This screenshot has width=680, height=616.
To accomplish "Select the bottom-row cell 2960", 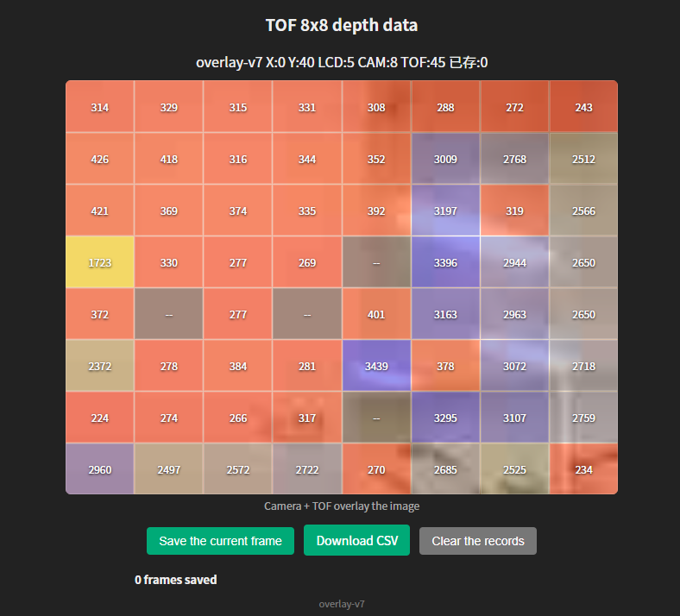I will click(x=100, y=469).
